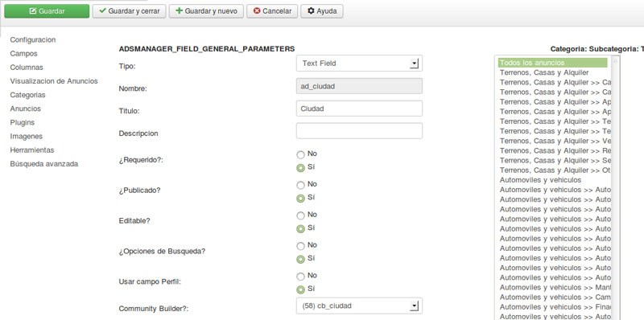This screenshot has width=644, height=320.
Task: Click the red Cancelar cross icon
Action: click(257, 11)
